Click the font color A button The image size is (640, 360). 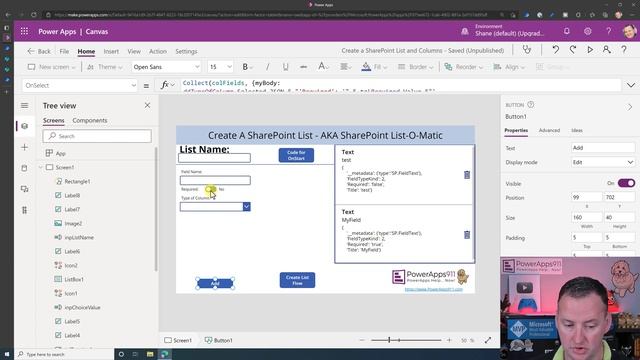(x=322, y=67)
